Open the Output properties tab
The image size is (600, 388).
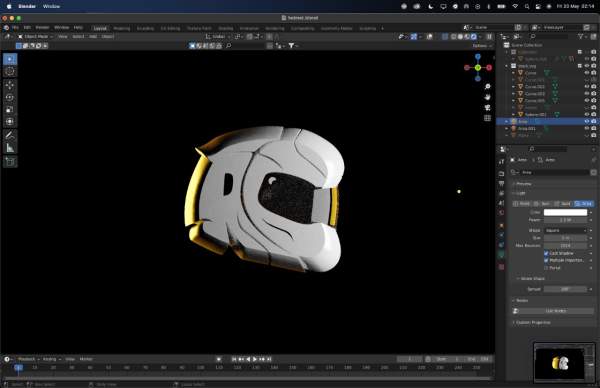(x=502, y=183)
